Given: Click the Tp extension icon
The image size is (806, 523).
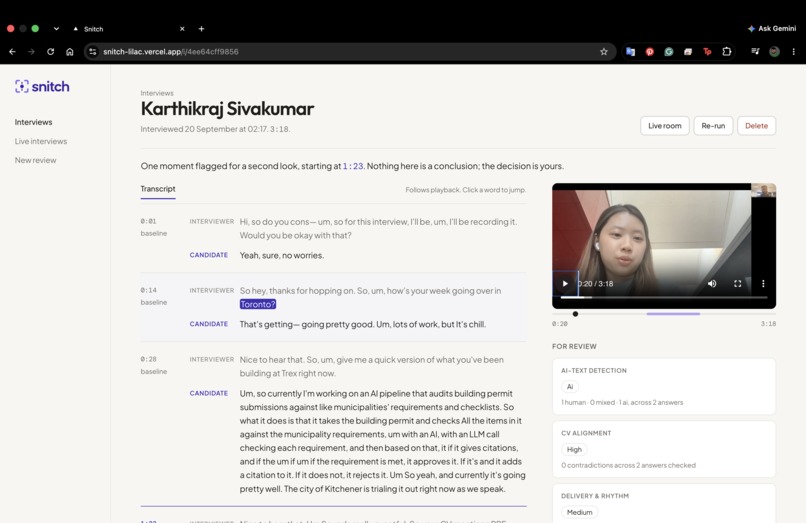Looking at the screenshot, I should (707, 51).
